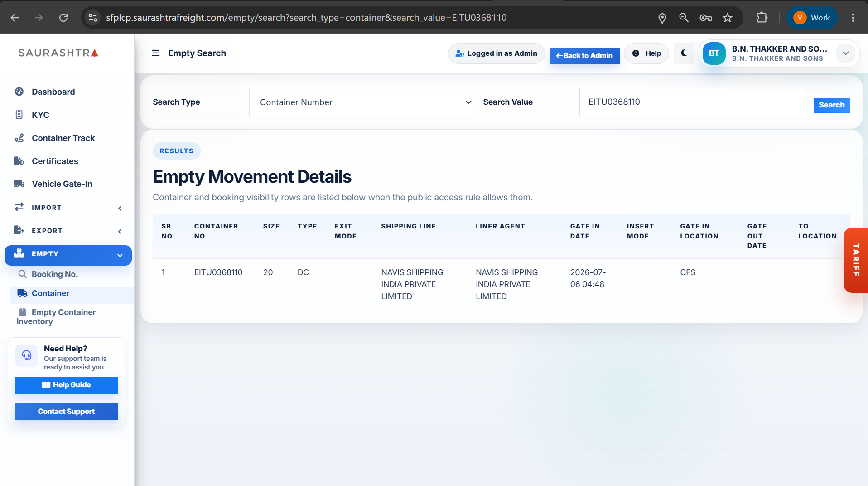Click the Search Value input field
The width and height of the screenshot is (868, 486).
[692, 102]
